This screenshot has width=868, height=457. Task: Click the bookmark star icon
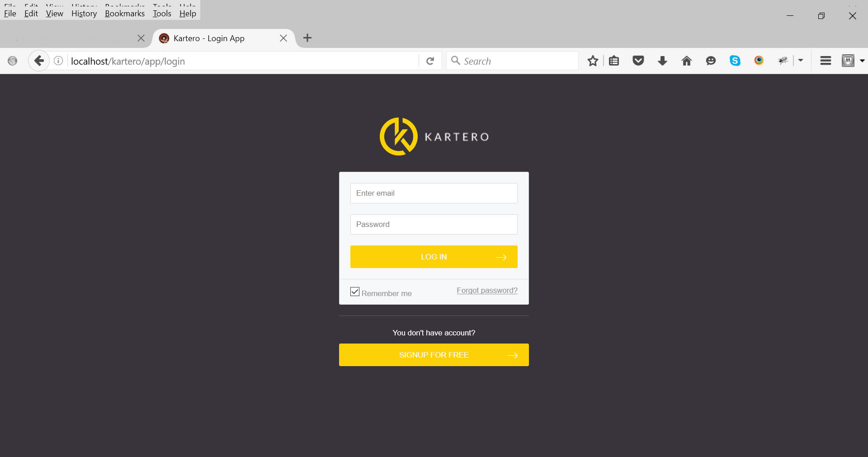click(x=593, y=61)
